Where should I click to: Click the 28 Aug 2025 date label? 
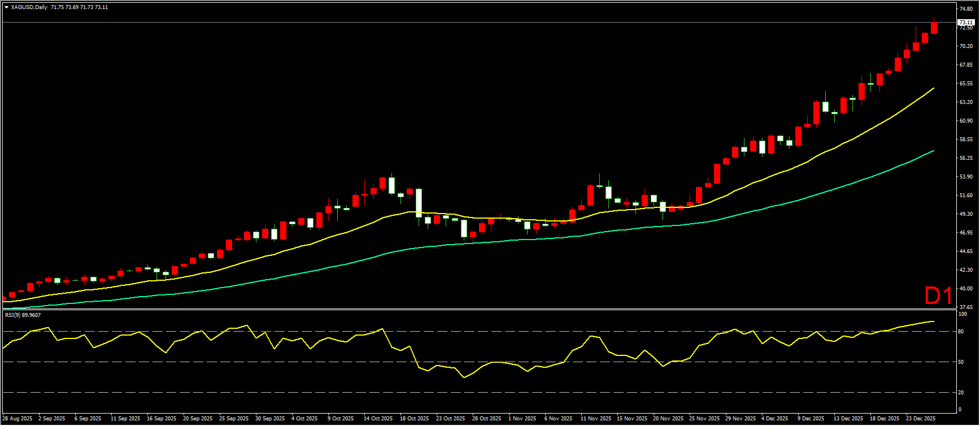(18, 419)
